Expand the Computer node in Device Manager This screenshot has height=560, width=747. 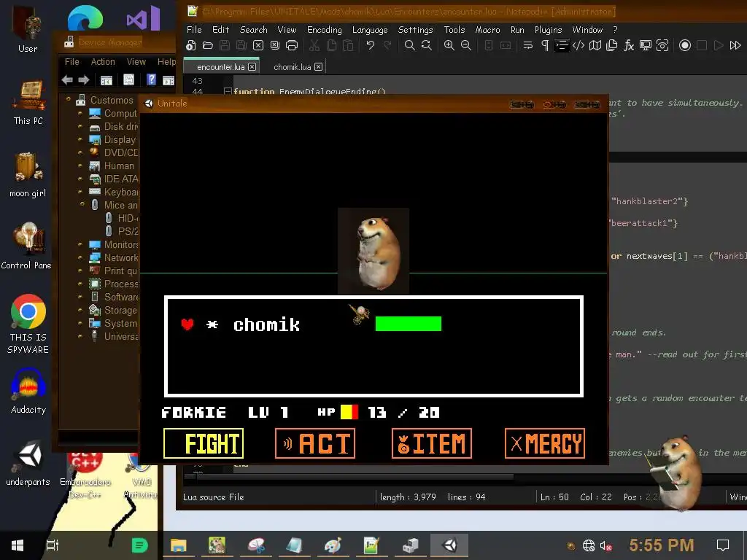pos(80,113)
